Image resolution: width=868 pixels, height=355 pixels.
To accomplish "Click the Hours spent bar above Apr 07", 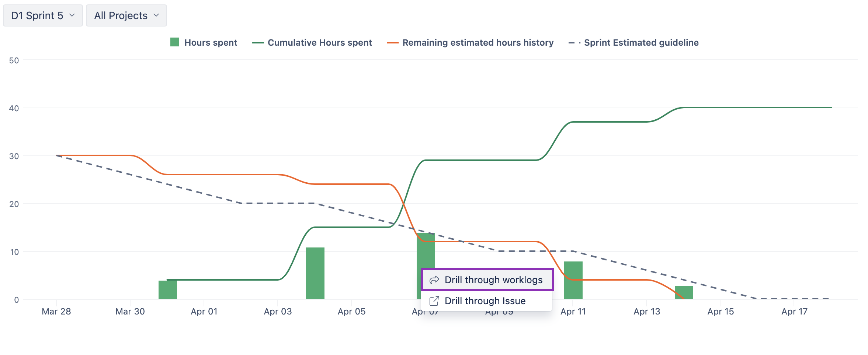I will pyautogui.click(x=426, y=250).
